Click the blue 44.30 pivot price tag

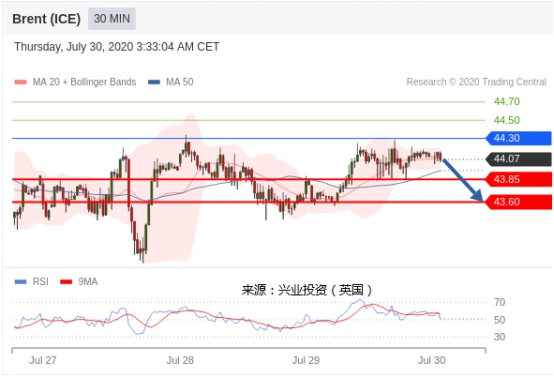519,138
